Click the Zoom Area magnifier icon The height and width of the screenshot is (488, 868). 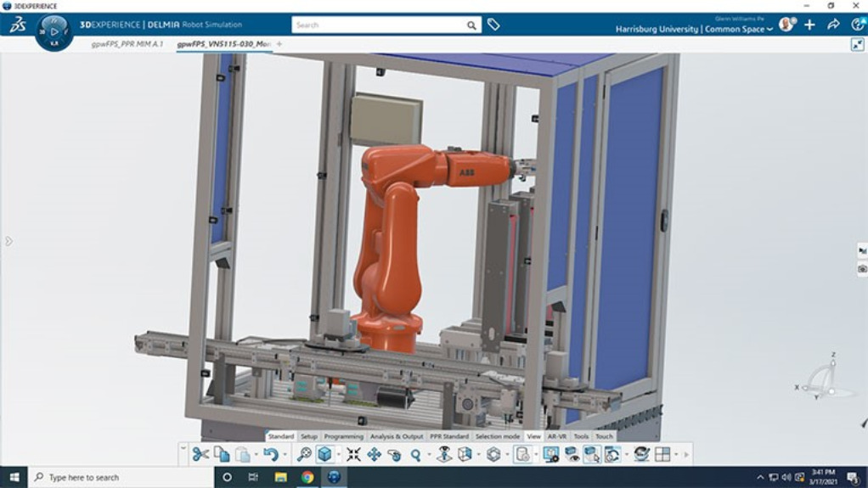[304, 454]
